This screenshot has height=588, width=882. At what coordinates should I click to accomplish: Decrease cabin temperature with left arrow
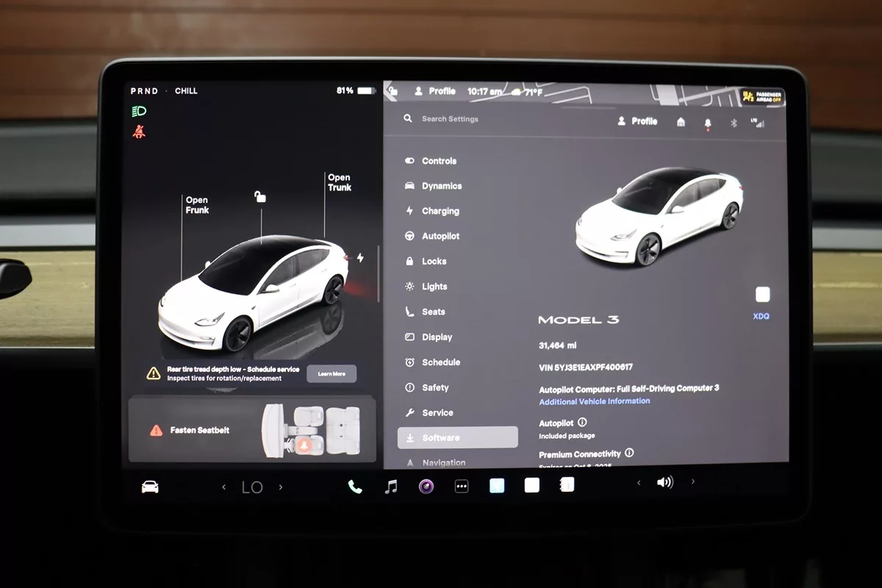(224, 487)
